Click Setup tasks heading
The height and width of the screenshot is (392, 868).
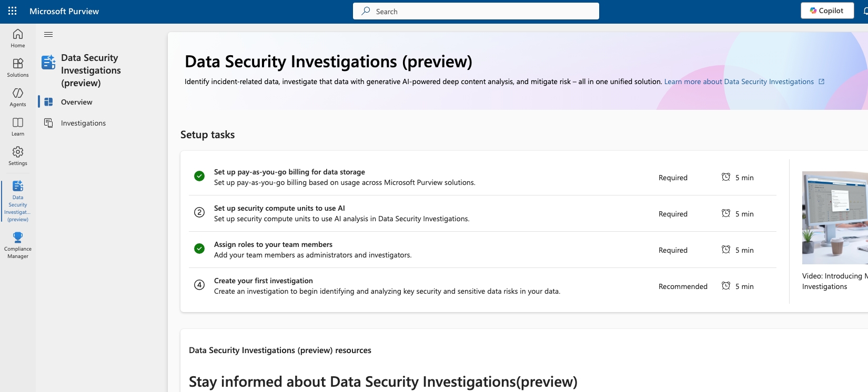207,135
